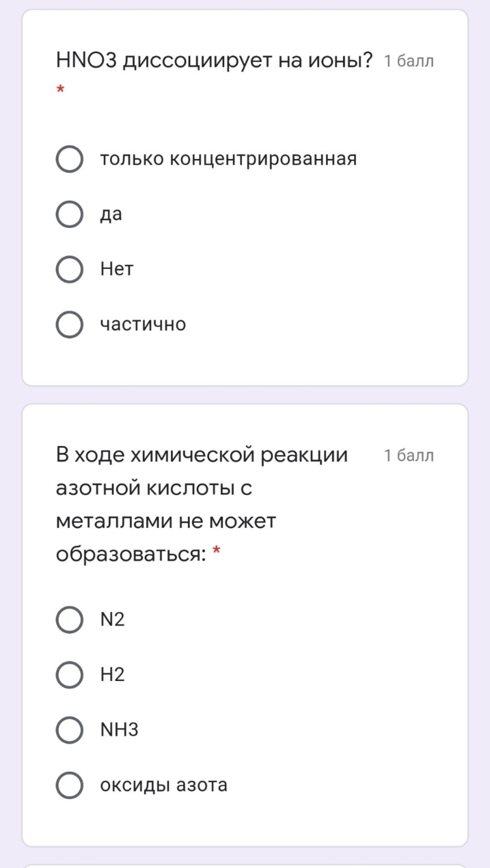
Task: Click the 'только концентрированная' option text
Action: point(228,159)
